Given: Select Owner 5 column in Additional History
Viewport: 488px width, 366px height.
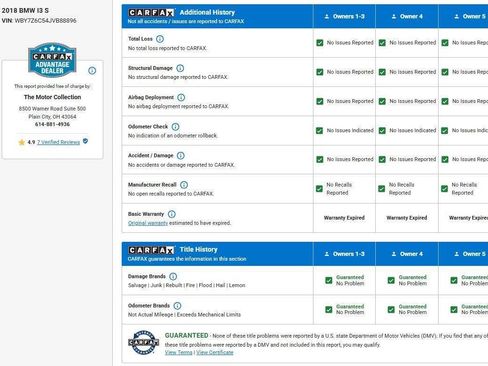Looking at the screenshot, I should point(464,16).
